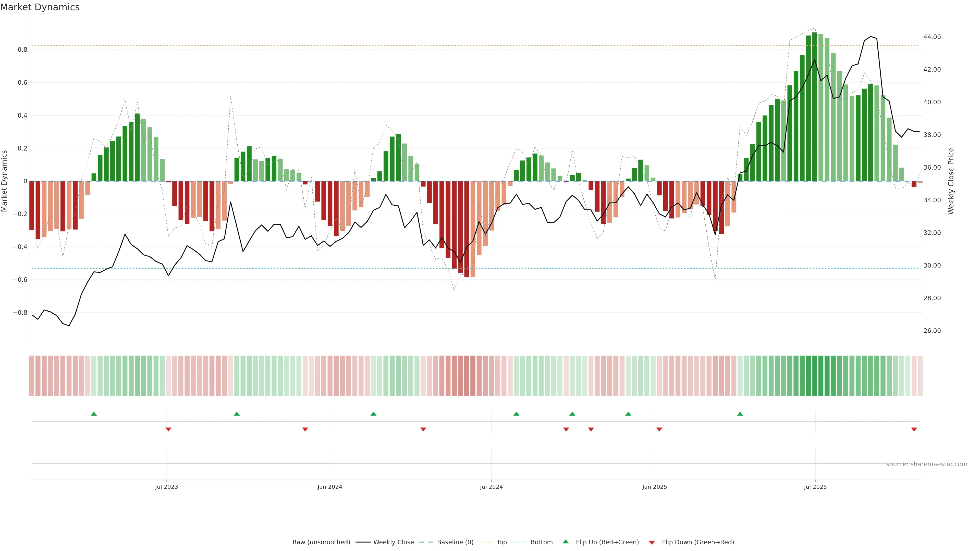Click the Flip Down legend triangle icon

coord(652,542)
